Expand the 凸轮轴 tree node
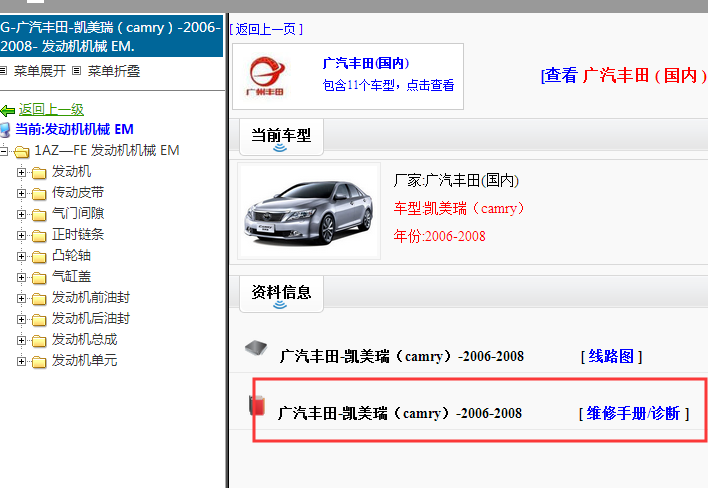The height and width of the screenshot is (488, 708). pyautogui.click(x=21, y=256)
